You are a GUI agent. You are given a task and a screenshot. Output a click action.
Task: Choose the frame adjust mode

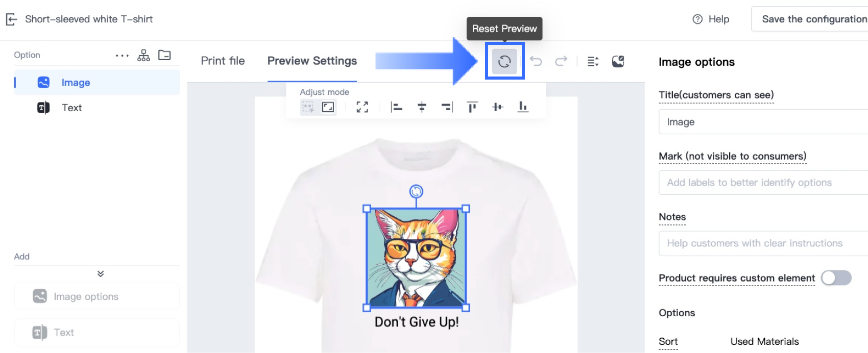coord(328,107)
